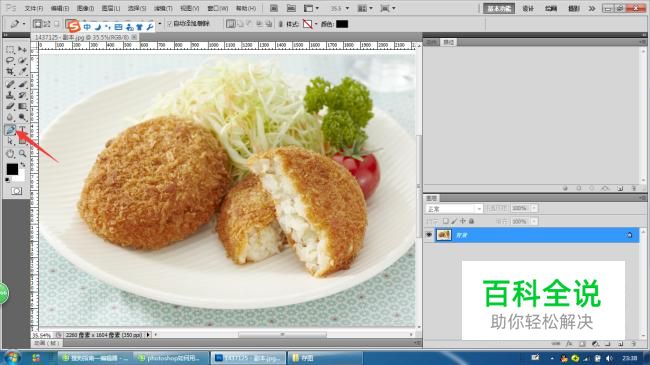Open the 图层(L) menu

tap(111, 8)
